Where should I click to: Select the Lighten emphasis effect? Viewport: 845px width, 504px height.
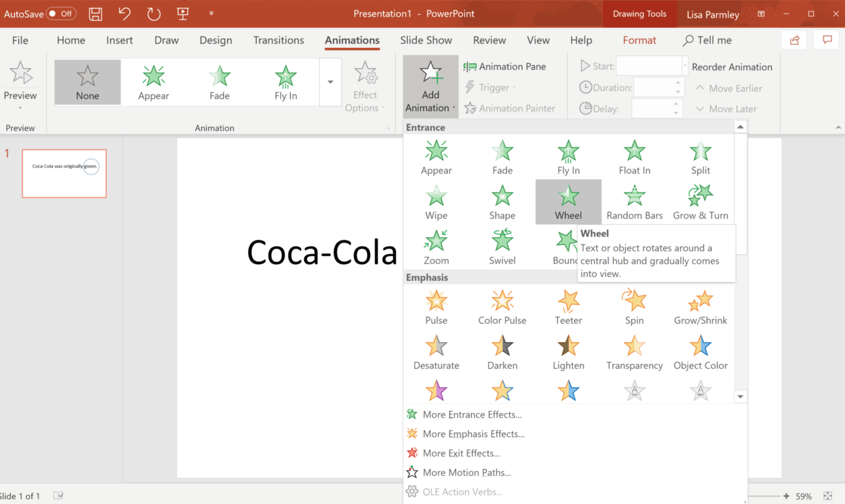(568, 352)
